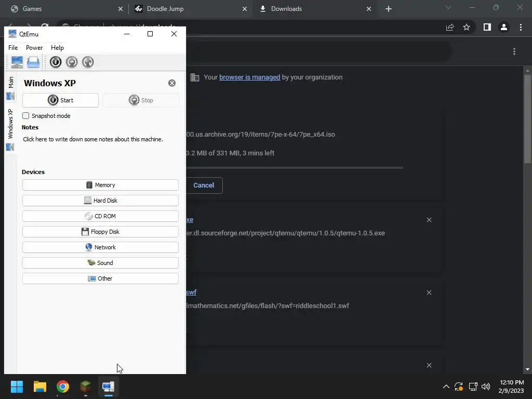Toggle Chrome side panel icon
This screenshot has width=532, height=399.
487,28
